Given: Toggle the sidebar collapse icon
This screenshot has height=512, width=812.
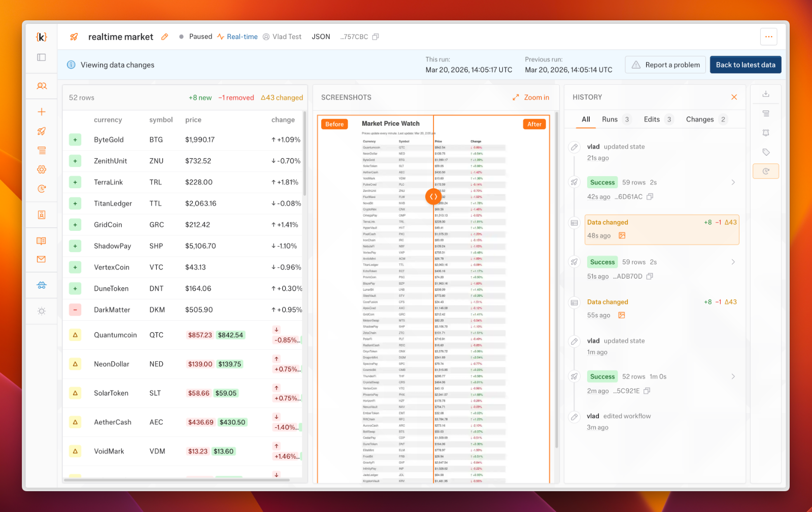Looking at the screenshot, I should point(42,57).
